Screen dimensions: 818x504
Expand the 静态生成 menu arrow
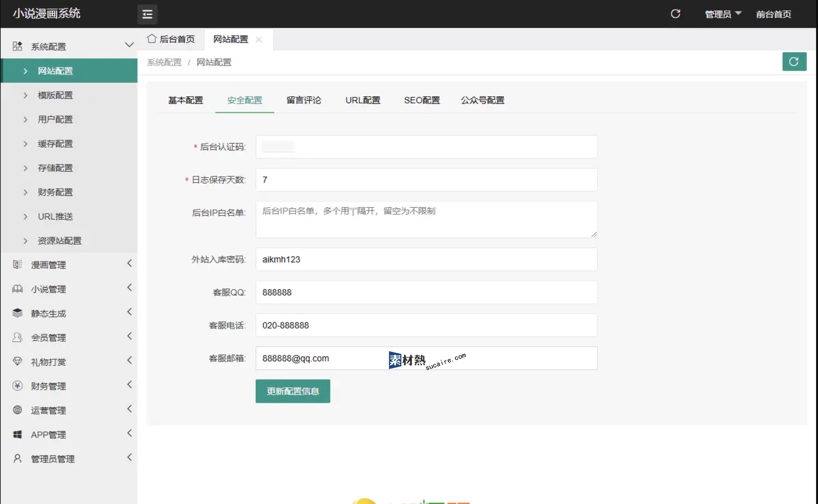129,312
